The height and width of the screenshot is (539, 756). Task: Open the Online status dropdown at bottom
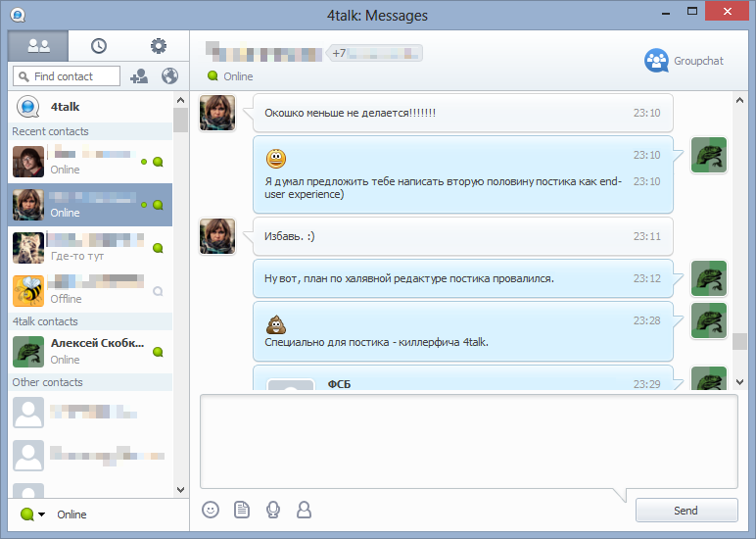(33, 514)
